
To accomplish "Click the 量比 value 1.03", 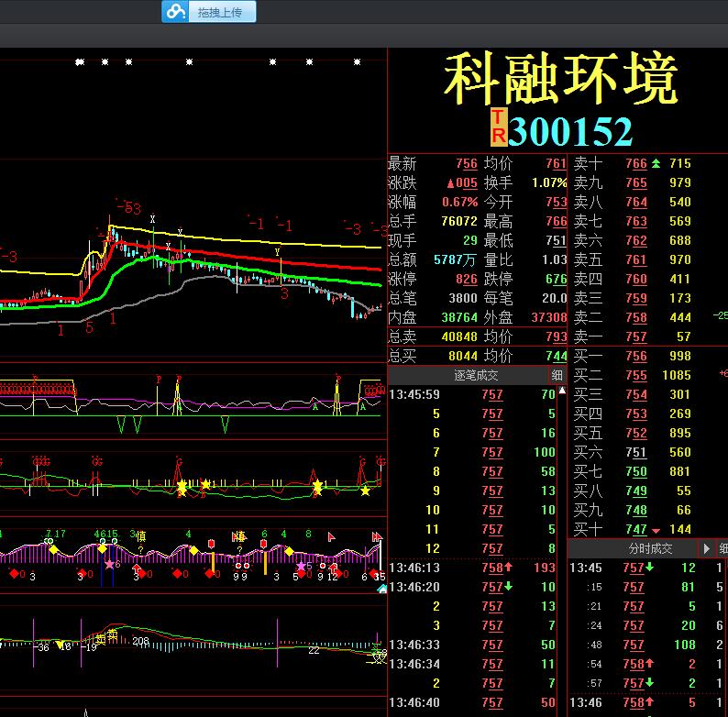I will tap(555, 259).
